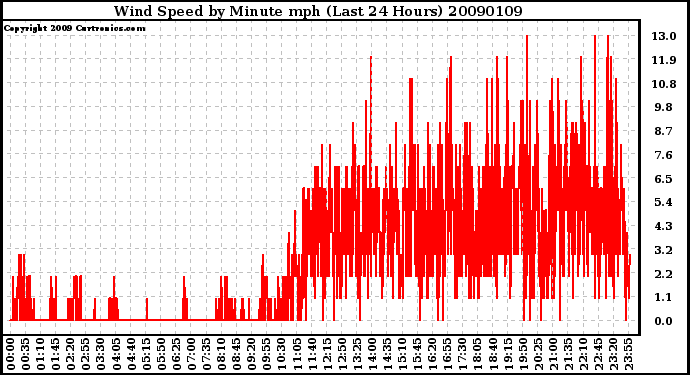Select the 01:45 x-axis label
Image resolution: width=690 pixels, height=375 pixels.
56,354
